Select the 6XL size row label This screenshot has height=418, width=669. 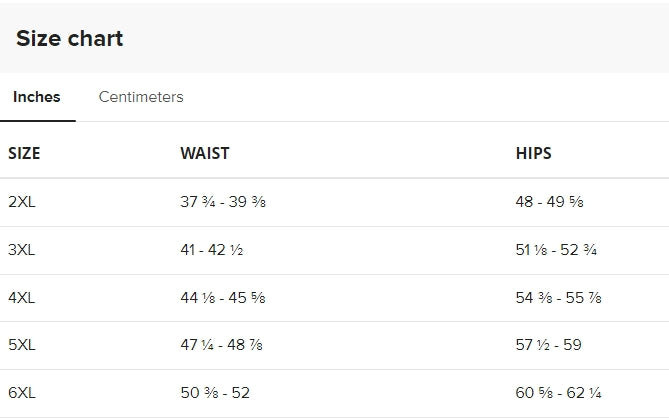tap(22, 392)
